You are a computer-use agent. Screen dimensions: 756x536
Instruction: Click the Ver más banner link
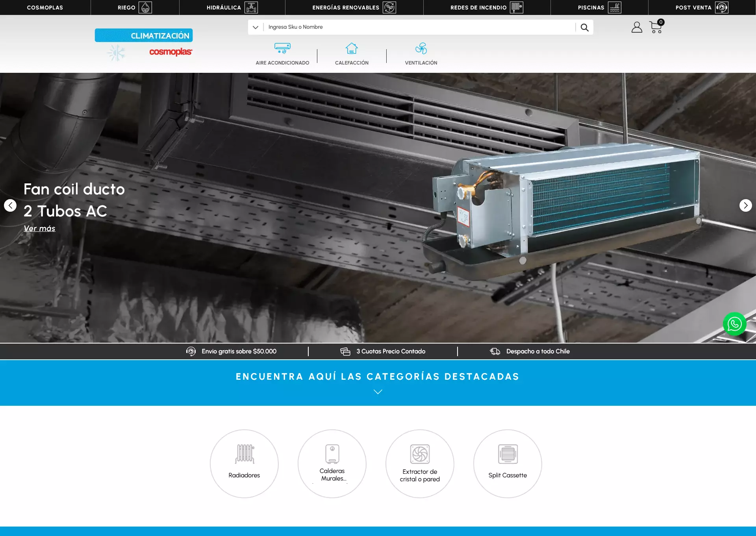39,229
